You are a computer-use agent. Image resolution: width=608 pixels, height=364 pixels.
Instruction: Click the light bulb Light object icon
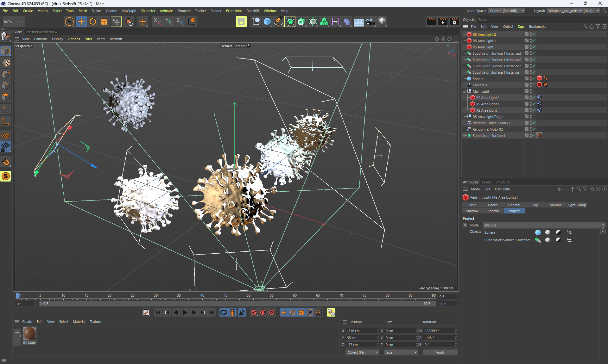(382, 22)
